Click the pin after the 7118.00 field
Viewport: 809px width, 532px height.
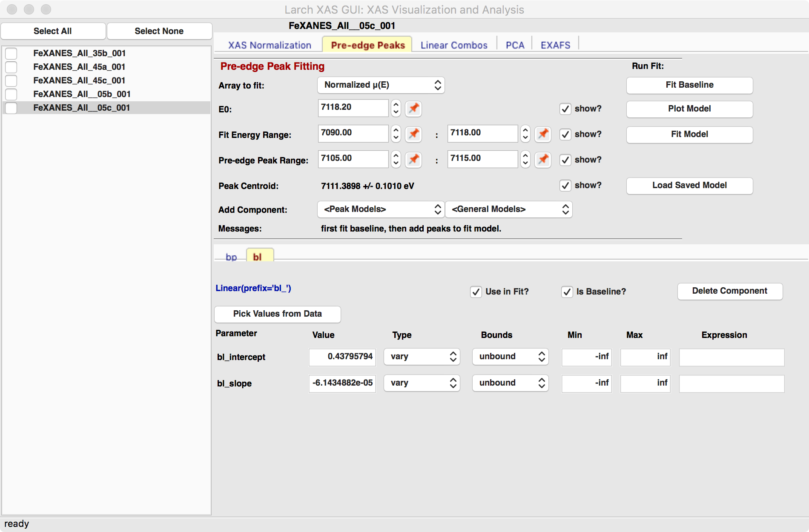pyautogui.click(x=542, y=134)
